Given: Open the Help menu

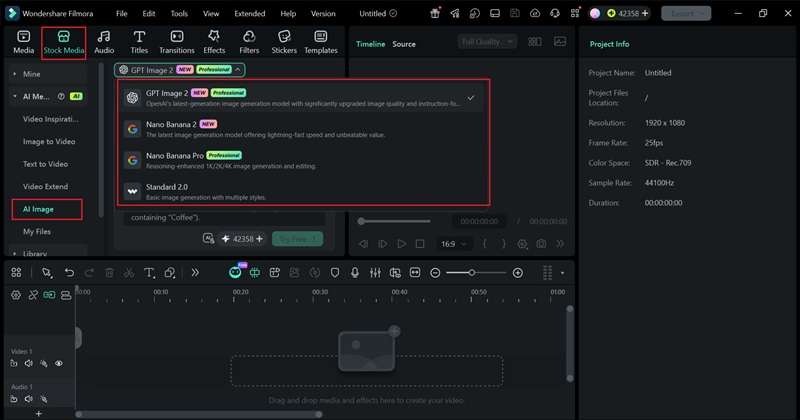Looking at the screenshot, I should tap(288, 14).
